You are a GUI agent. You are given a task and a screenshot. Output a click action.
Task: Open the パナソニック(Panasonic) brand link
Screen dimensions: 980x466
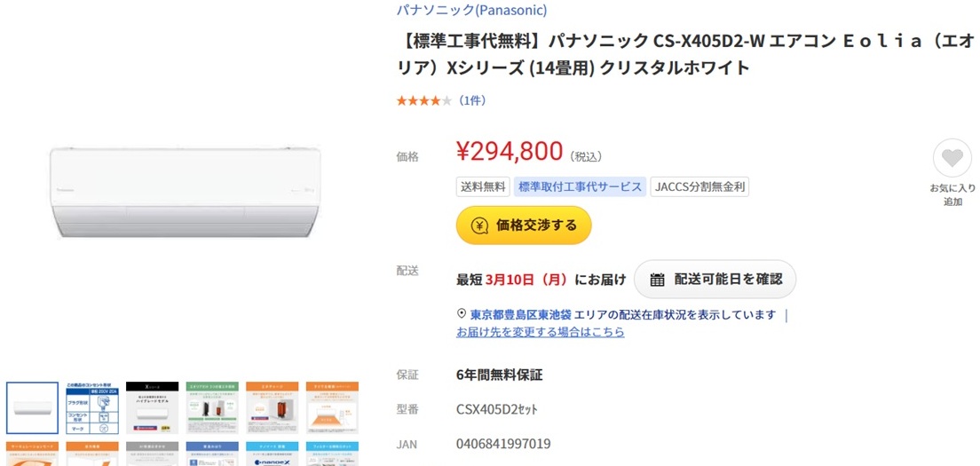tap(470, 11)
